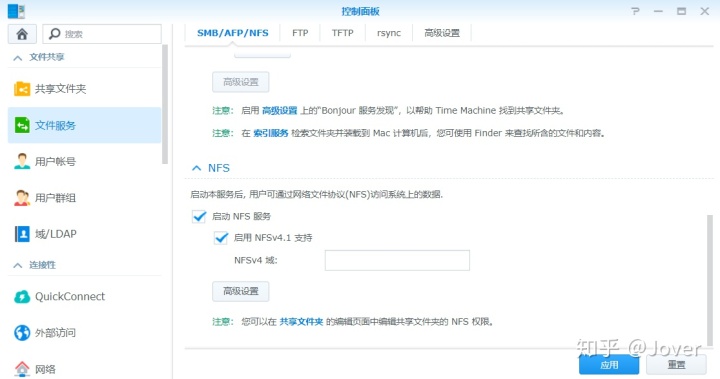
Task: Switch to the SMB/AFP/NFS tab
Action: (232, 33)
